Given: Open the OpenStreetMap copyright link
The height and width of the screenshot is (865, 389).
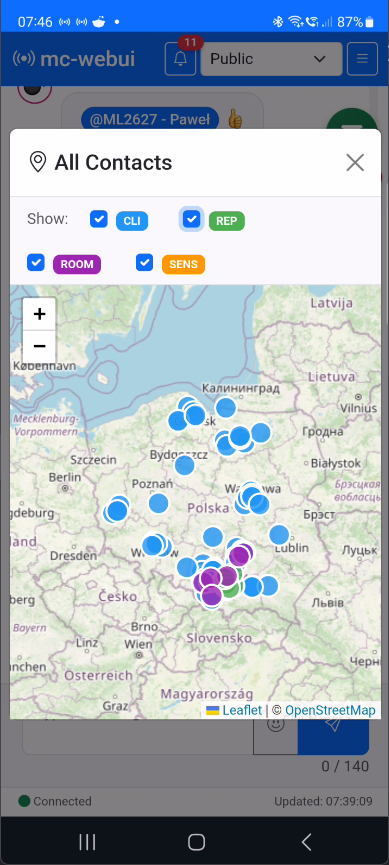Looking at the screenshot, I should (x=330, y=710).
